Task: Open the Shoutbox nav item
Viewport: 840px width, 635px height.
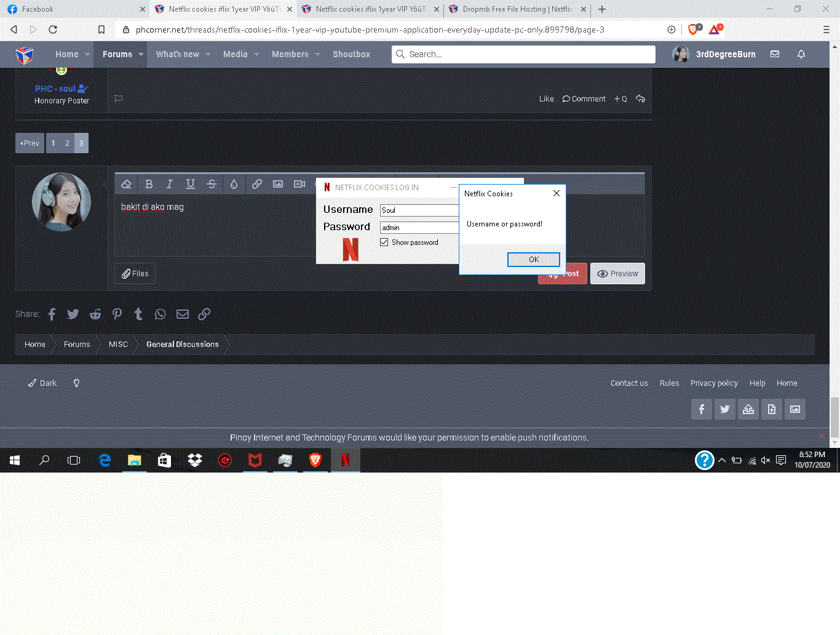Action: [351, 54]
